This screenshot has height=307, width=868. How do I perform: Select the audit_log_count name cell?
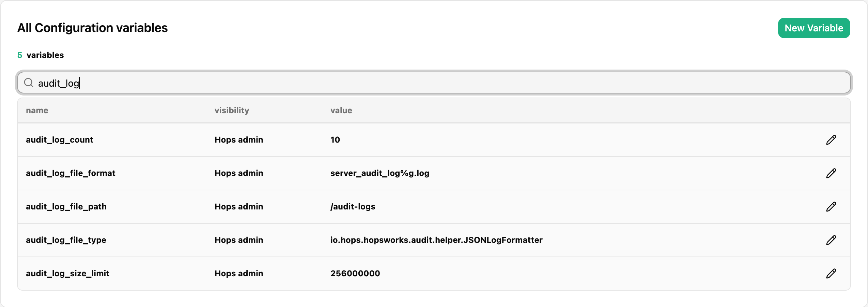pyautogui.click(x=60, y=140)
